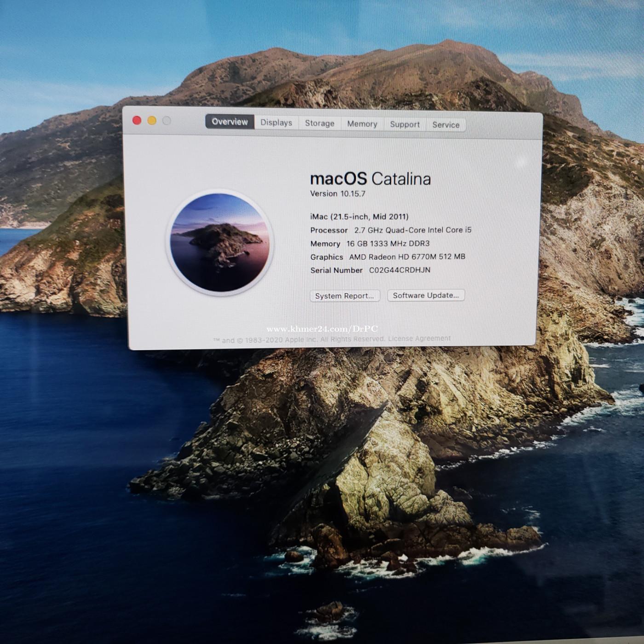The width and height of the screenshot is (644, 644).
Task: Minimize the About This Mac window
Action: (152, 121)
